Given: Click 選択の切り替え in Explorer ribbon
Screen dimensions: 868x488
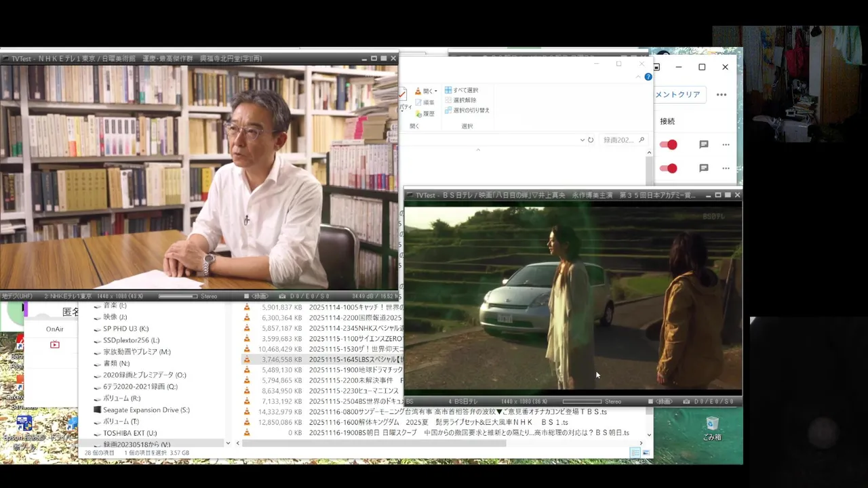Looking at the screenshot, I should coord(467,110).
